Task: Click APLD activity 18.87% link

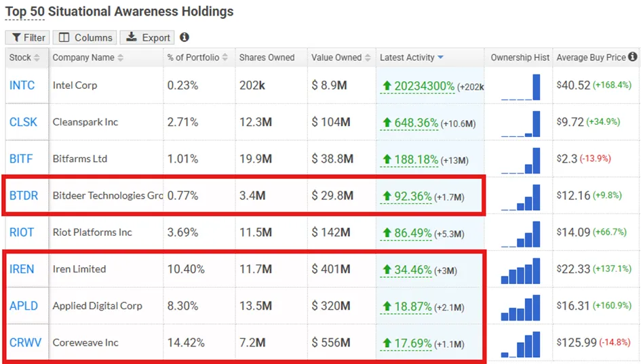Action: (x=407, y=307)
